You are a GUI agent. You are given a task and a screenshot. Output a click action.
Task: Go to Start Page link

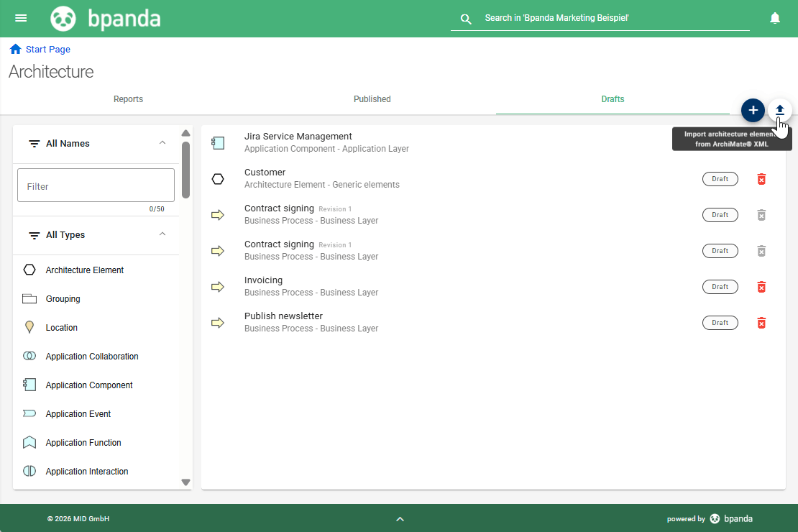click(48, 50)
